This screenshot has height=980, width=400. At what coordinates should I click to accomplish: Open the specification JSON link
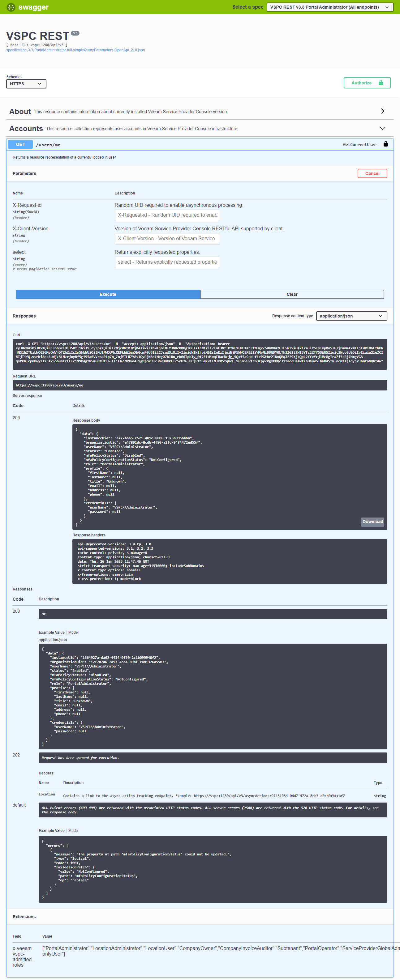pos(75,50)
